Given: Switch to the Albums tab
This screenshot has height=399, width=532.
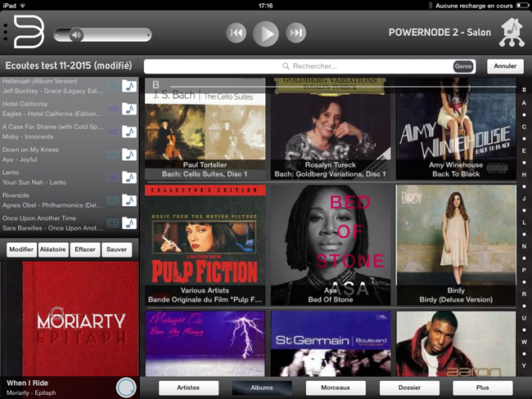Looking at the screenshot, I should (x=262, y=388).
